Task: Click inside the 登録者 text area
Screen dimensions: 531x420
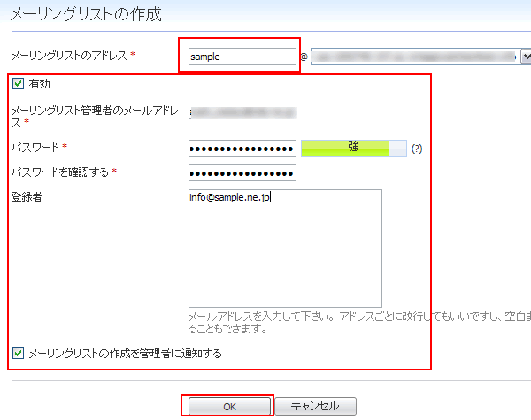Action: [284, 248]
